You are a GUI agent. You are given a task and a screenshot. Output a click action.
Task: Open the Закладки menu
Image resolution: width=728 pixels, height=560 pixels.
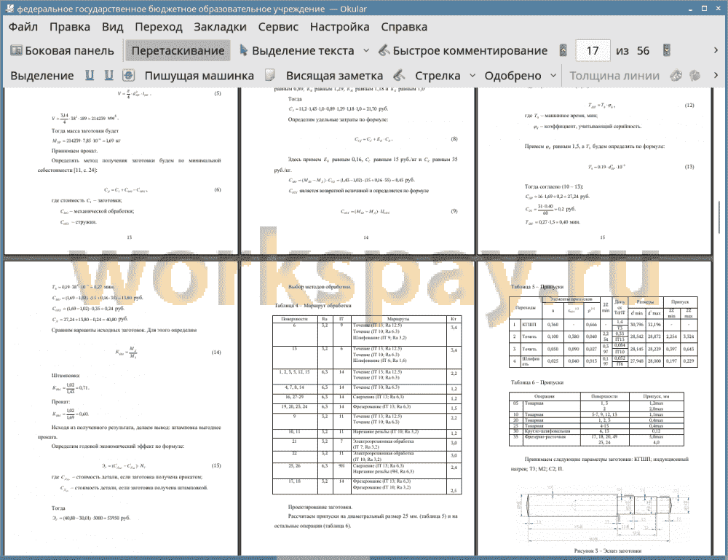click(x=220, y=27)
